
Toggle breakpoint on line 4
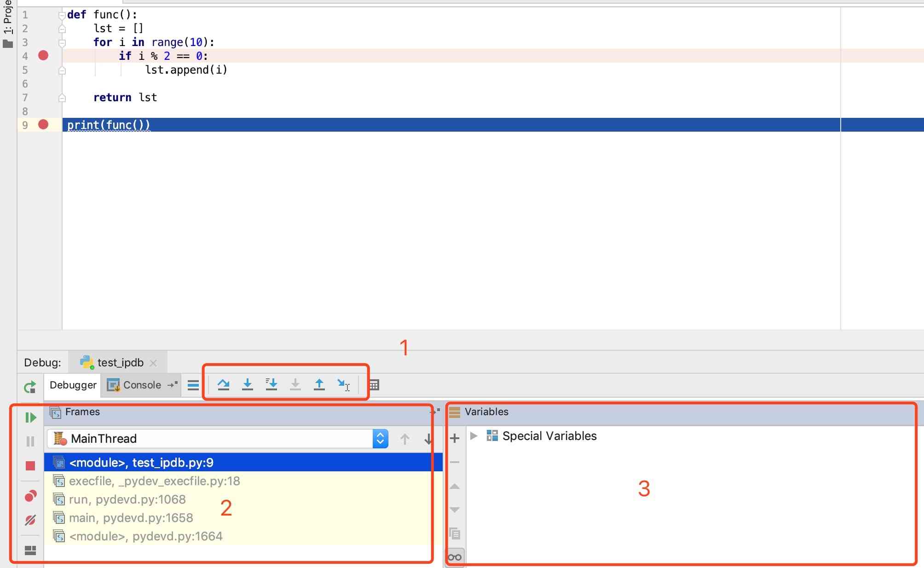(43, 56)
